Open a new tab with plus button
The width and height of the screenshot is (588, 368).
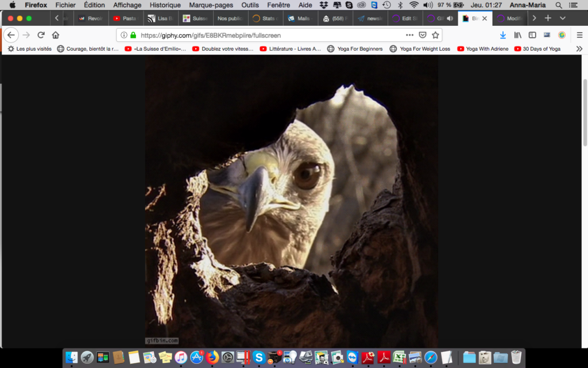[548, 18]
